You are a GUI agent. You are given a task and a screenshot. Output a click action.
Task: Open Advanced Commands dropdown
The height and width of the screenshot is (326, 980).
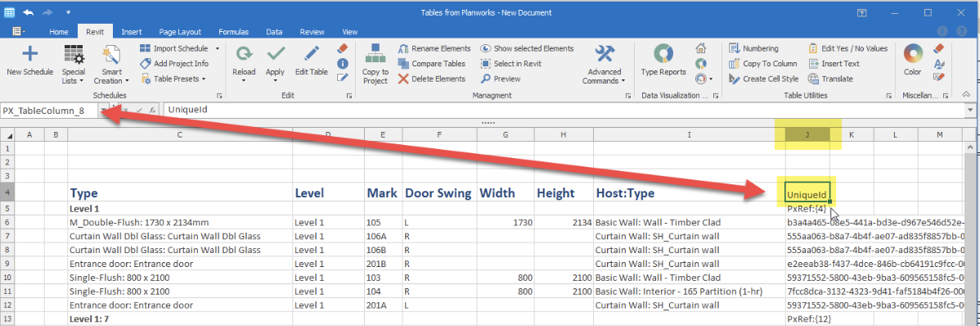point(604,65)
